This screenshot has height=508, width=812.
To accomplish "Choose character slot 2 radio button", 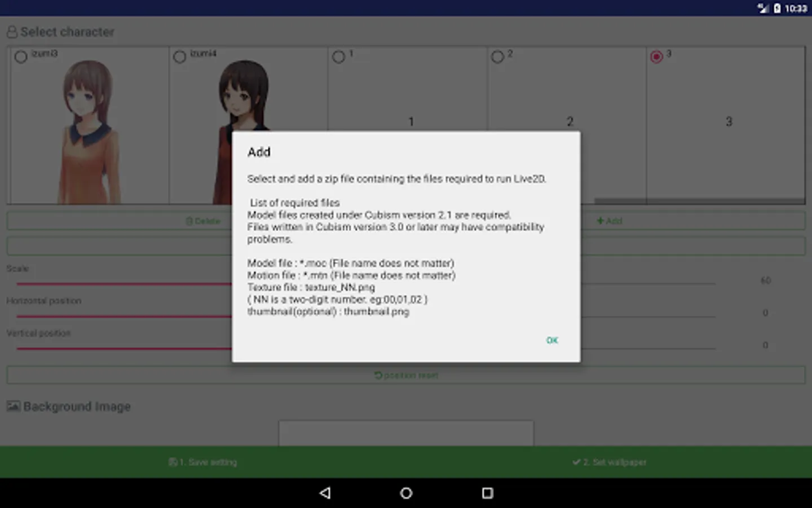I will 497,57.
